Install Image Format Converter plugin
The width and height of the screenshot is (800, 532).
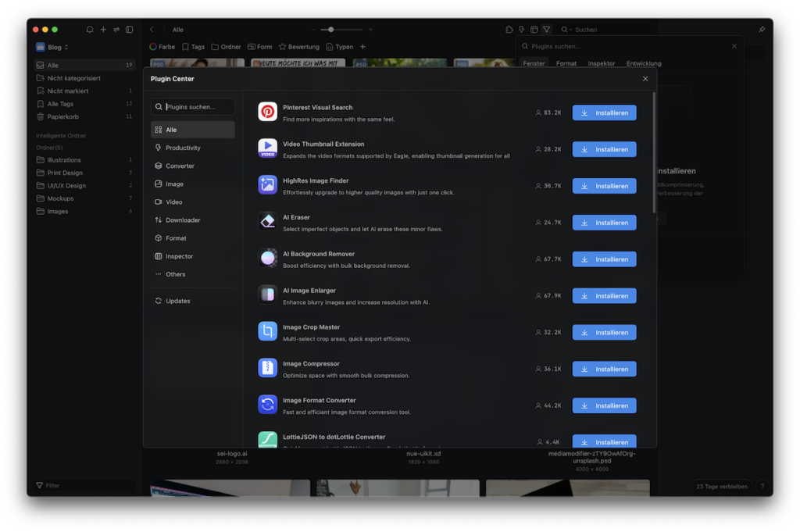[604, 405]
